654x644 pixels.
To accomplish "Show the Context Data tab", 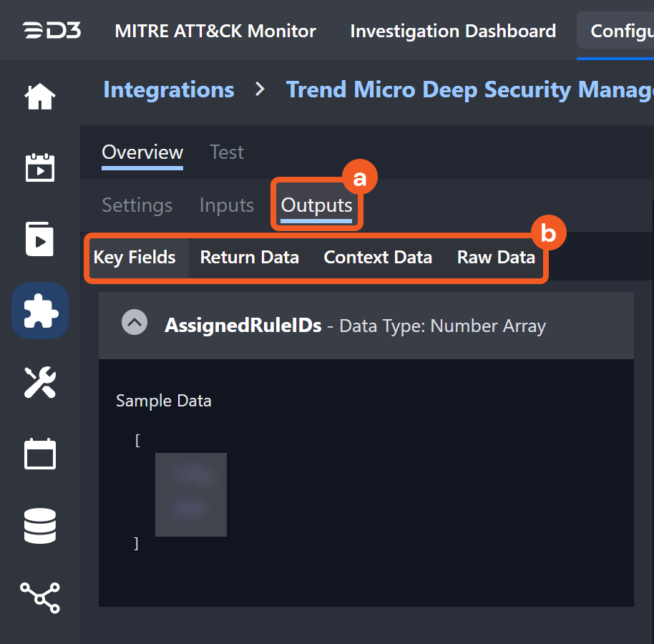I will point(378,258).
